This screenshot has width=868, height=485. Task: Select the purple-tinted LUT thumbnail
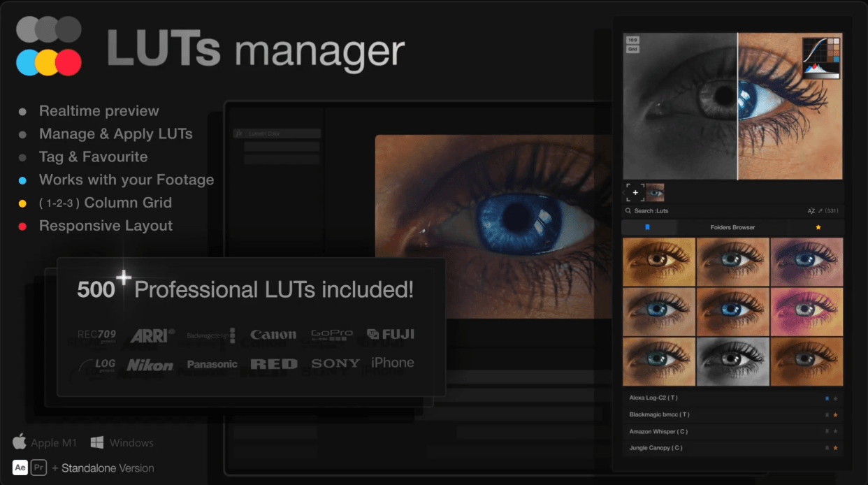click(x=806, y=261)
